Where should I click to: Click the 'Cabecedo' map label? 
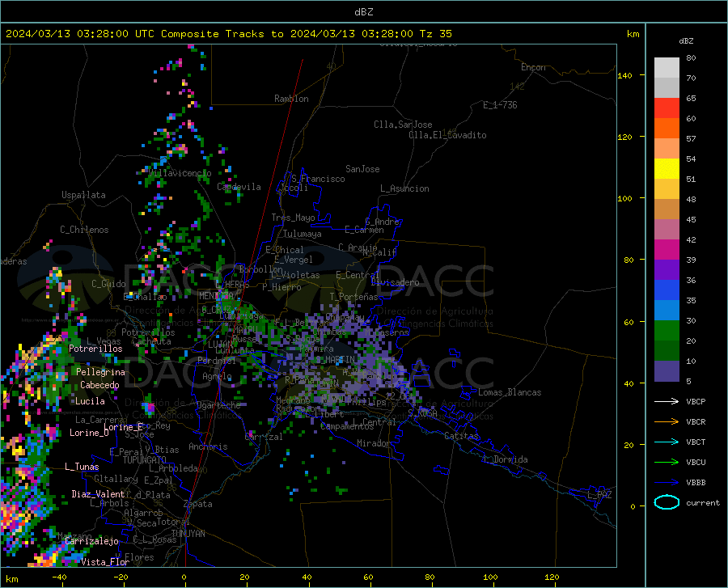[x=99, y=385]
